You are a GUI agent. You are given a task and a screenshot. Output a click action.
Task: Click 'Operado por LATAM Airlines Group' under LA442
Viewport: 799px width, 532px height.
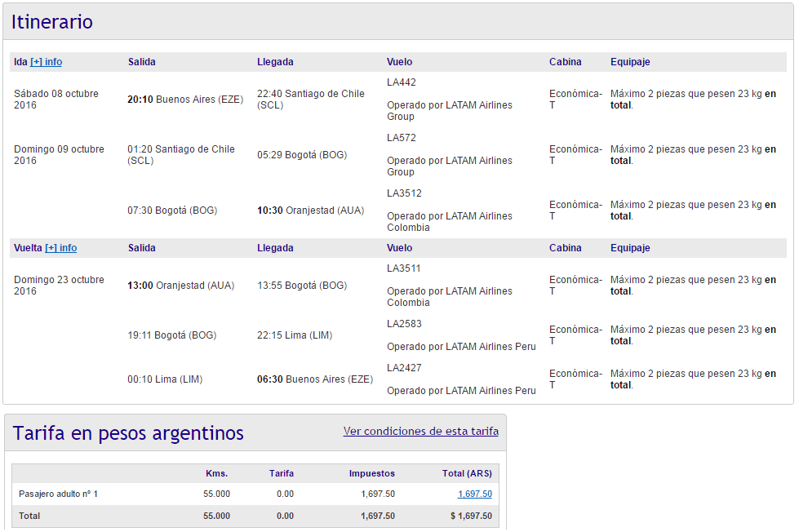(x=450, y=111)
